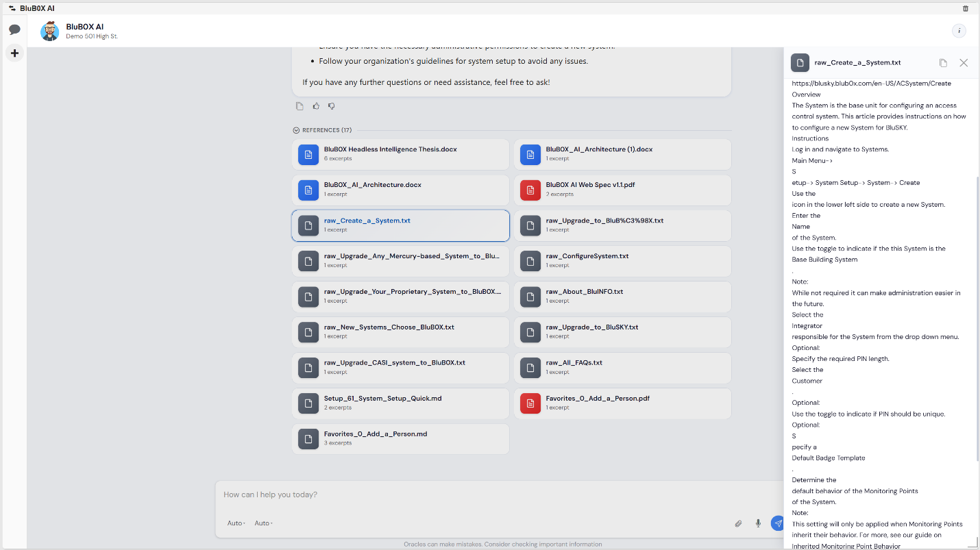Click file icon of raw_All_FAQs.txt
980x550 pixels.
530,368
